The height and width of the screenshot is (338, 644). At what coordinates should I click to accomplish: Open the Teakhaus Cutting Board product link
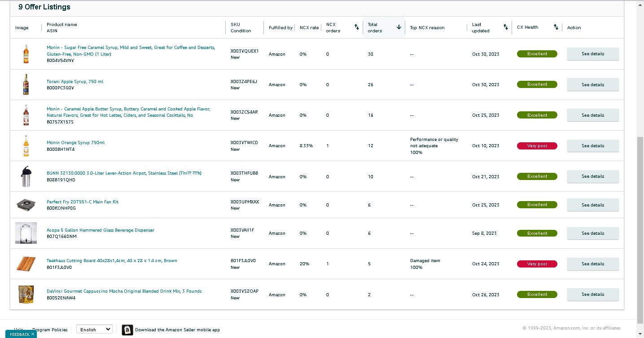pyautogui.click(x=112, y=261)
